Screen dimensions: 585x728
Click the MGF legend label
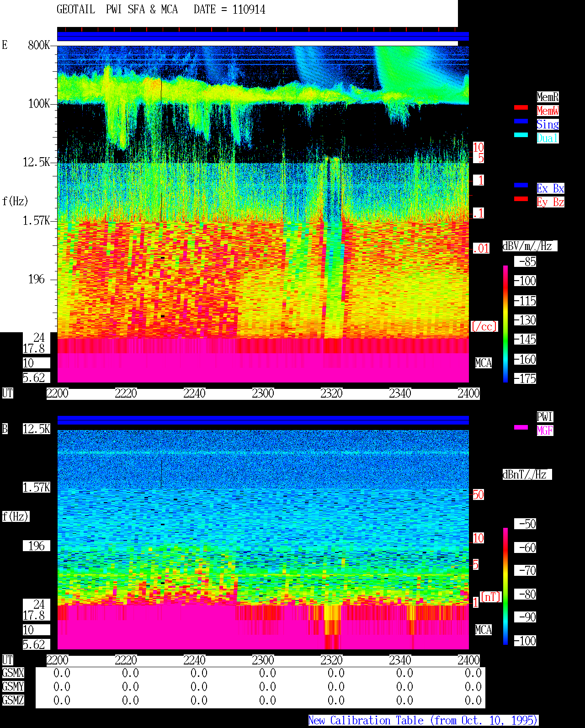545,430
